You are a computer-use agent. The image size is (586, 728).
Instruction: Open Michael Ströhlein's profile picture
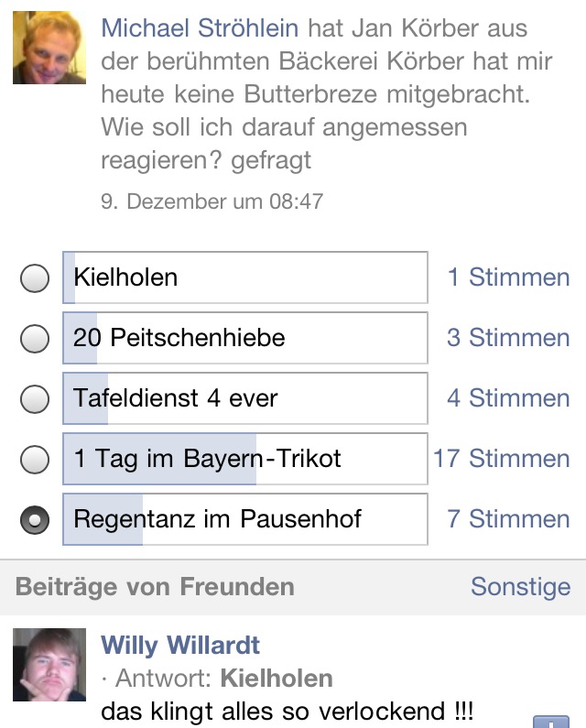49,48
